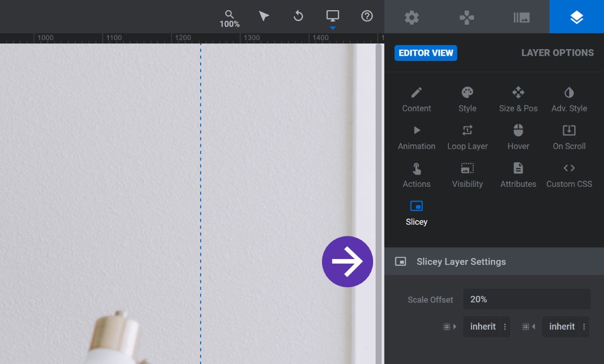
Task: Open the Visibility section
Action: click(x=467, y=175)
